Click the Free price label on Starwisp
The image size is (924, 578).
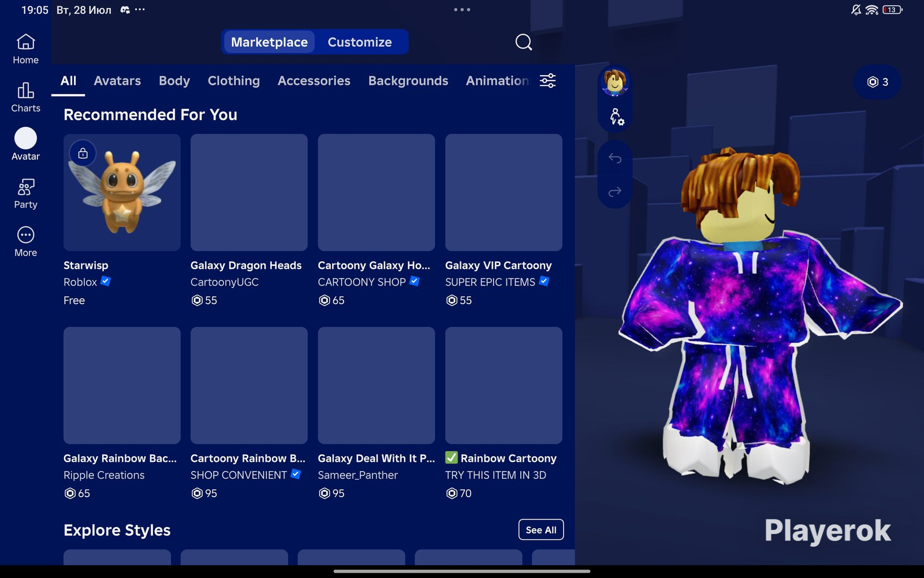point(74,301)
